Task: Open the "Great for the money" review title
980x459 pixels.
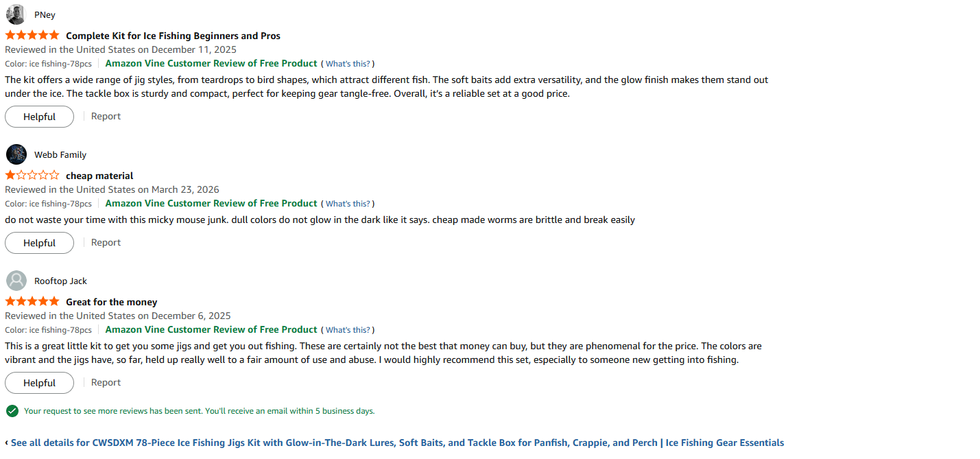Action: 111,302
